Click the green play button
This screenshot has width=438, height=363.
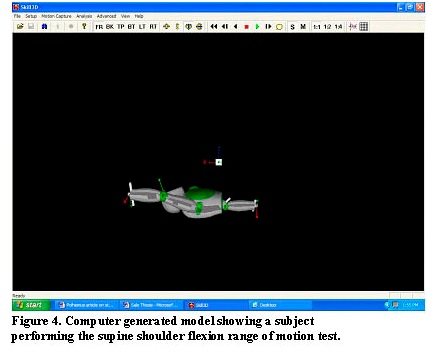pyautogui.click(x=257, y=27)
